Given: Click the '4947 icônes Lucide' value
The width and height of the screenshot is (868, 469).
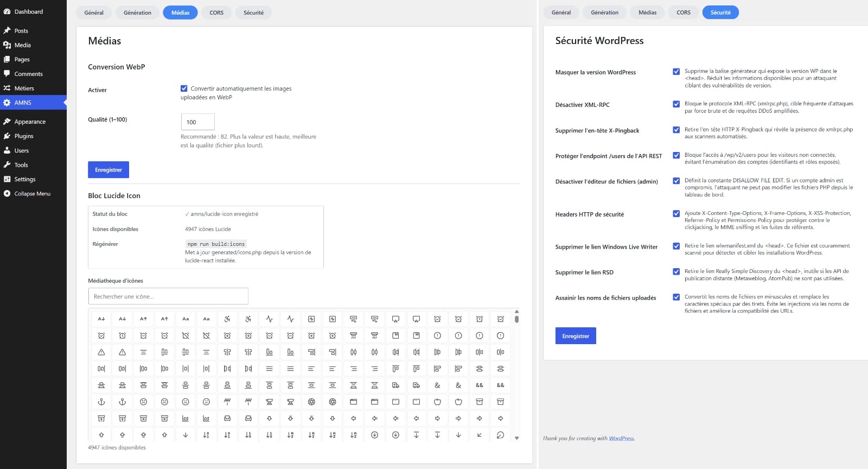Looking at the screenshot, I should [x=208, y=229].
